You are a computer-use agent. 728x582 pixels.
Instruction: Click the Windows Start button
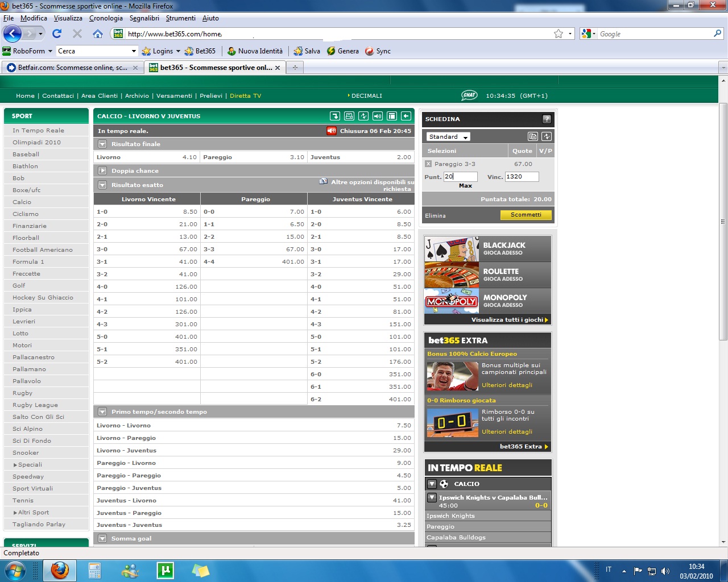(15, 570)
